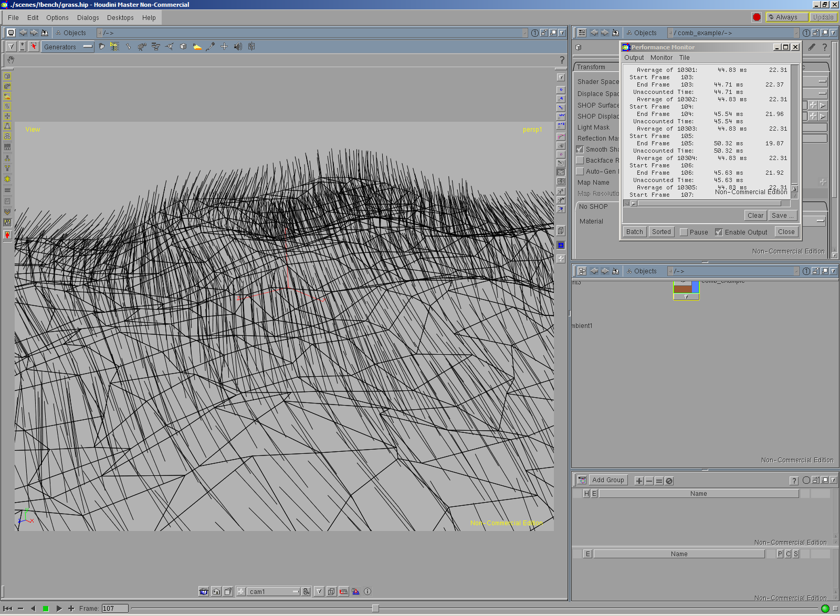Viewport: 840px width, 616px height.
Task: Uncheck the Smooth Shading checkbox
Action: click(580, 150)
